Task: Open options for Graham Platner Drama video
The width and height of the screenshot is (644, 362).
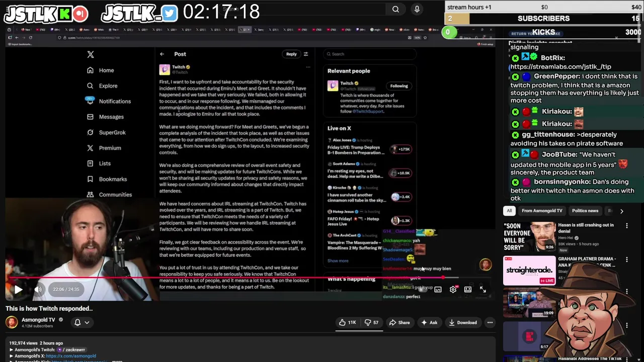Action: 627,259
